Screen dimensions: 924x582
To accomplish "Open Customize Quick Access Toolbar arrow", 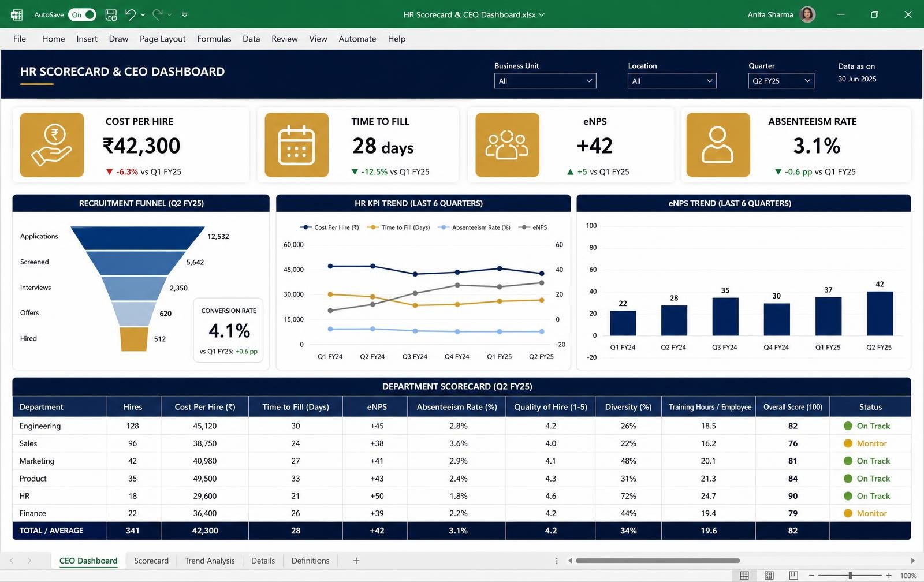I will (x=185, y=15).
